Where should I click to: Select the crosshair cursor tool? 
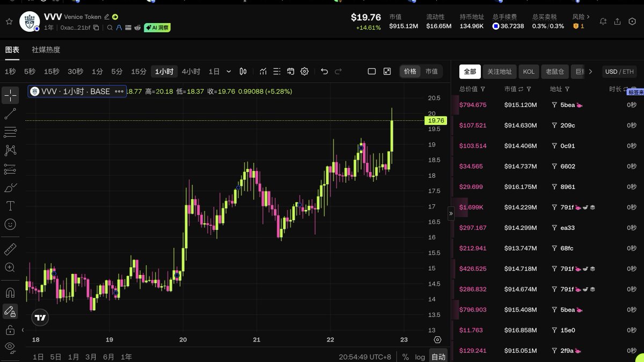click(10, 96)
